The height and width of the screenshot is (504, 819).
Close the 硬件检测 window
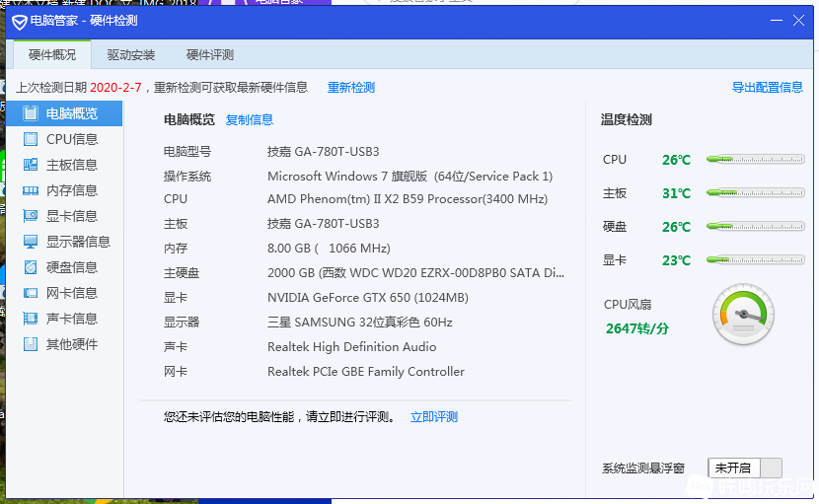tap(798, 21)
